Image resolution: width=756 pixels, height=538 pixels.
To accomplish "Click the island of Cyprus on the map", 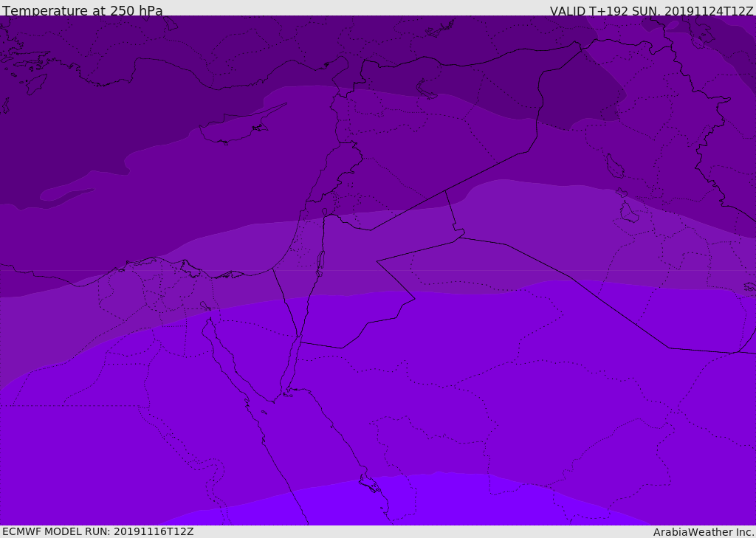I will pos(236,127).
